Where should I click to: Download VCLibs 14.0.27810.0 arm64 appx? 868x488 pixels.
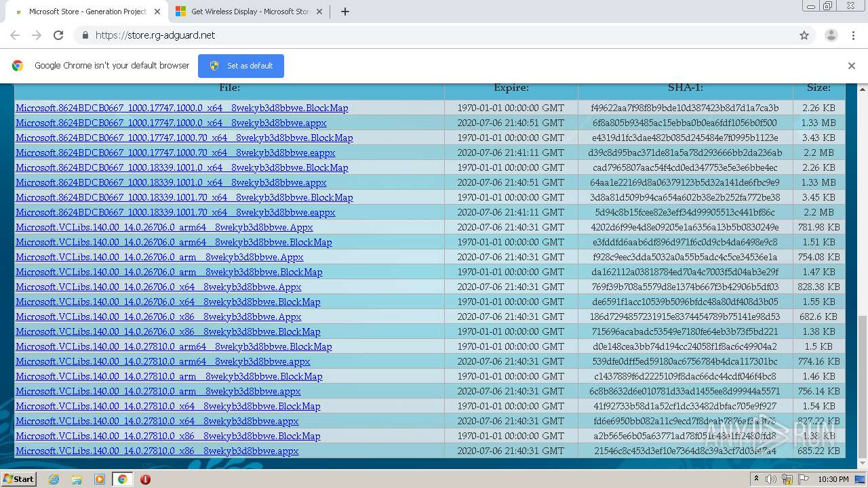[x=163, y=361]
